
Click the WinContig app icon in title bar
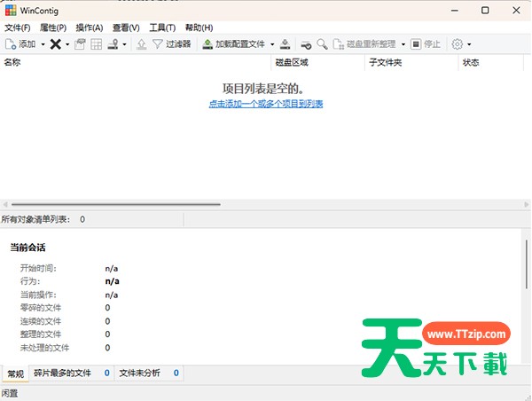[11, 11]
